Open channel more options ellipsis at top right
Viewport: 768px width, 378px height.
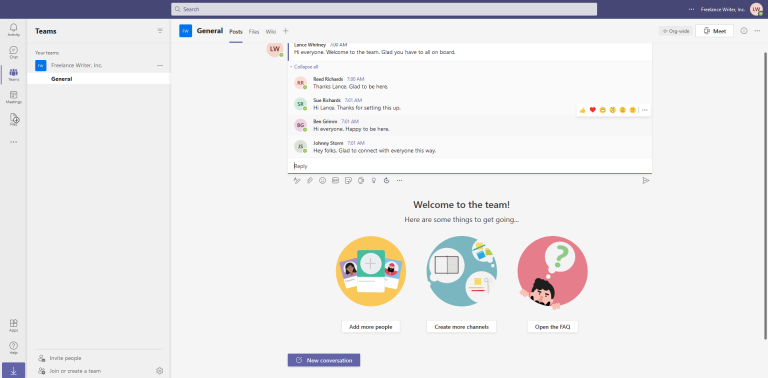(757, 31)
